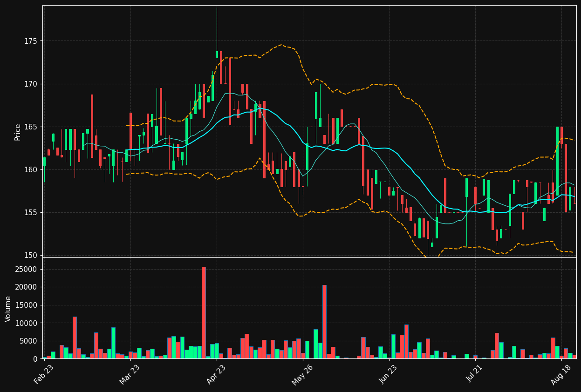Click the Jun 23 date label
The width and height of the screenshot is (581, 392).
[x=389, y=375]
